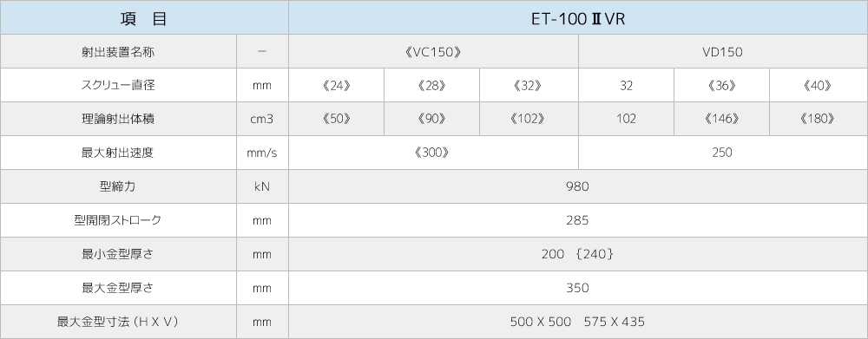Click the 200 {240} mold thickness cell
The height and width of the screenshot is (339, 868).
[x=578, y=254]
